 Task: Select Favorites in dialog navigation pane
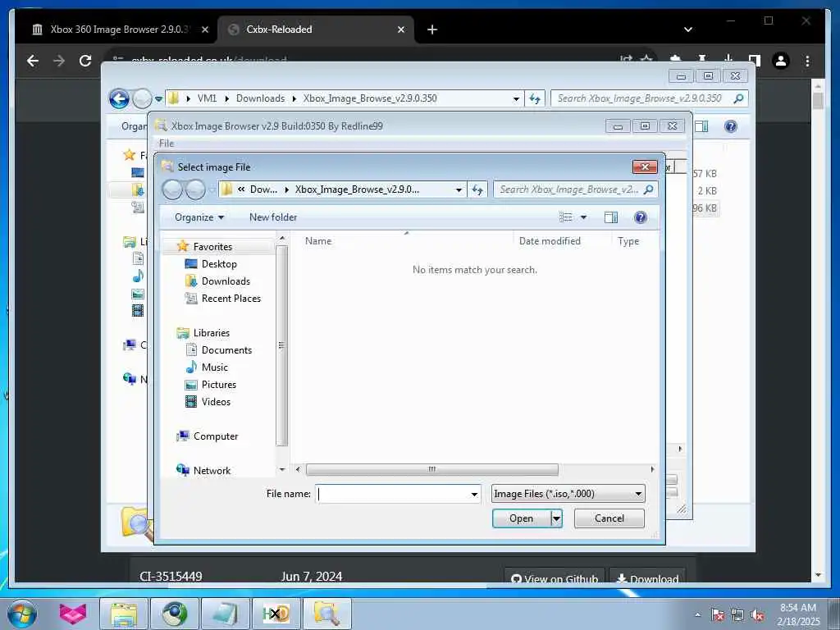click(212, 246)
